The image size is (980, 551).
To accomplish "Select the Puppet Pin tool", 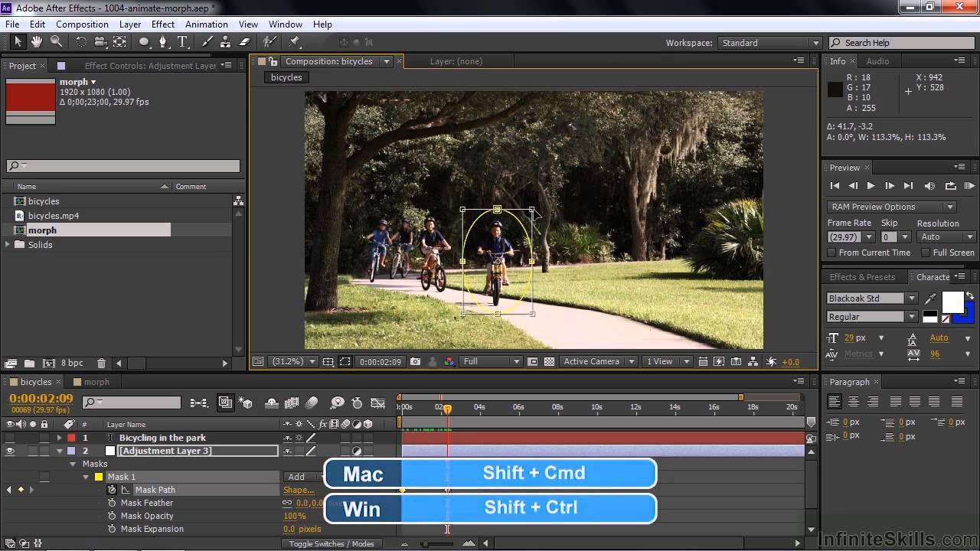I will coord(295,42).
